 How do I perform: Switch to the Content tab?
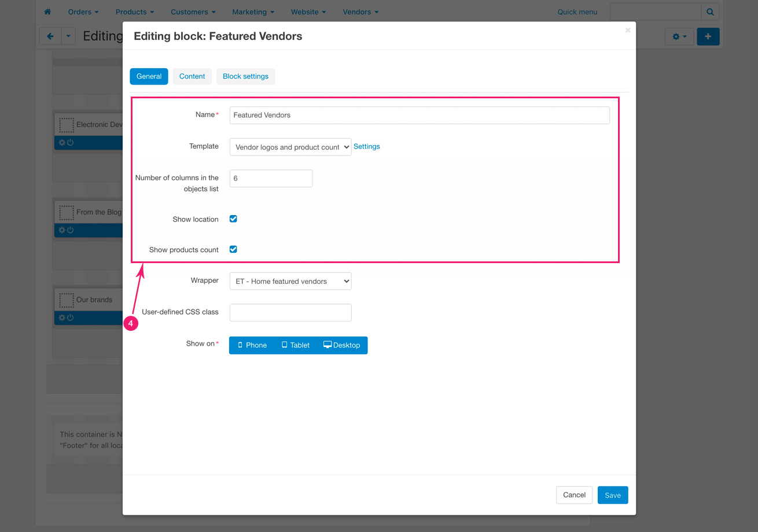[192, 76]
